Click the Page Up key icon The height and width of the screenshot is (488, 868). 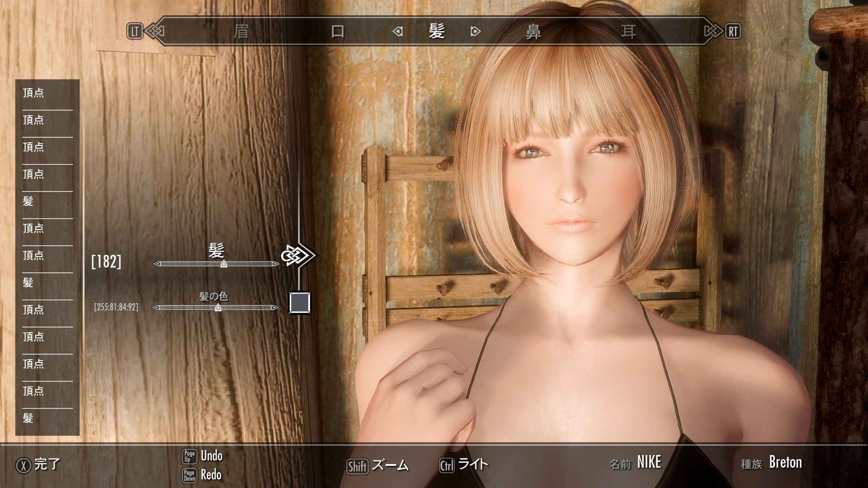pos(189,456)
